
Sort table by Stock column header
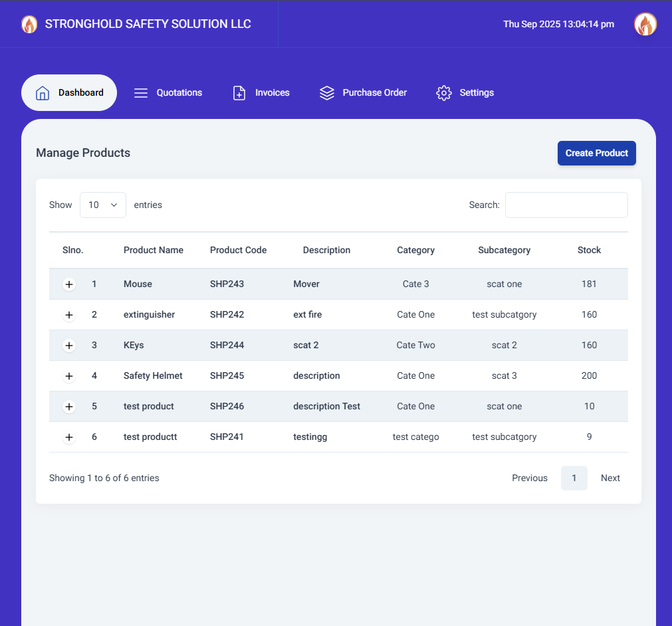coord(589,251)
